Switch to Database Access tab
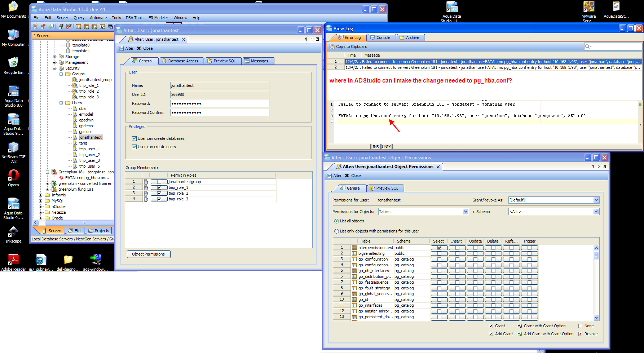 pyautogui.click(x=181, y=61)
